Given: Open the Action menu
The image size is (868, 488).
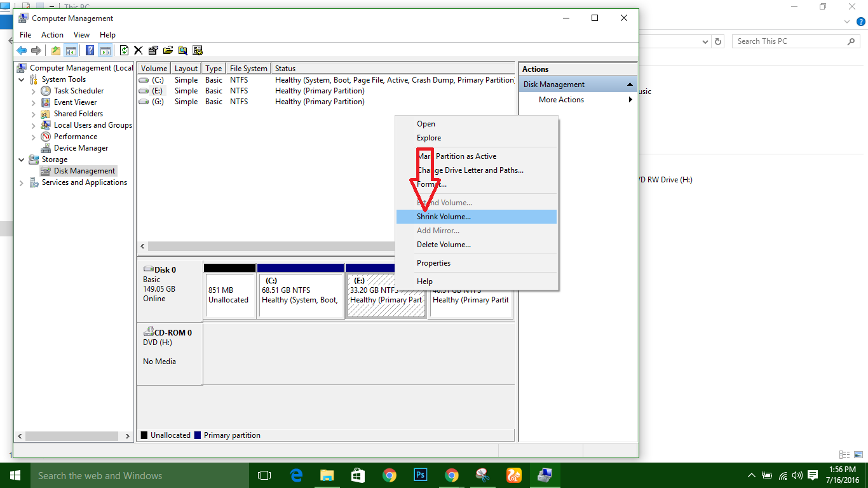Looking at the screenshot, I should (x=52, y=35).
